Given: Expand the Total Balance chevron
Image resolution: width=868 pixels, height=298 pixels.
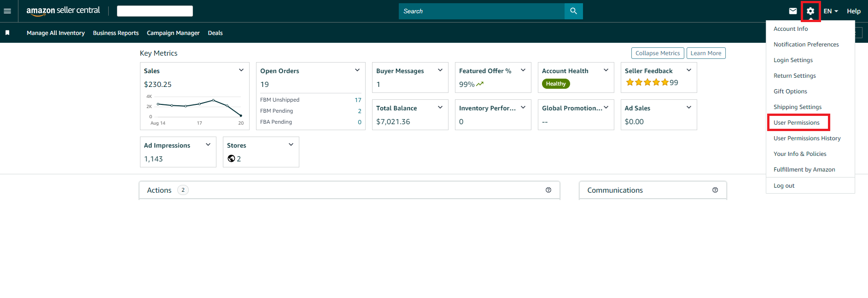Looking at the screenshot, I should tap(440, 108).
